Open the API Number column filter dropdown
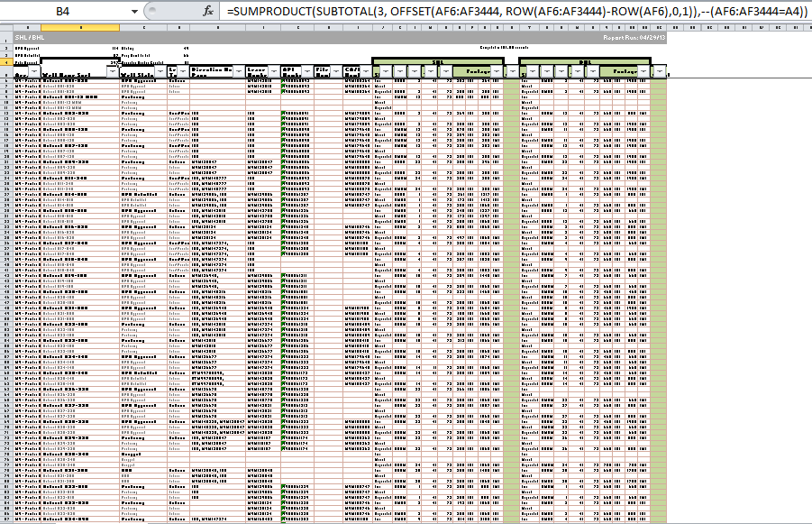Screen dimensions: 812x524 (307, 71)
